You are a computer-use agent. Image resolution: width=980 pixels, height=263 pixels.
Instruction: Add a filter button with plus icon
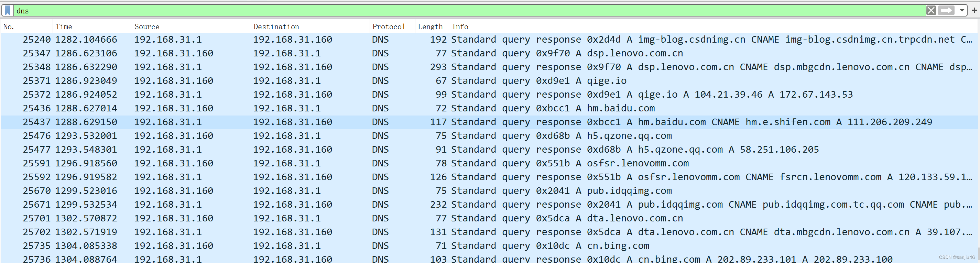[974, 11]
